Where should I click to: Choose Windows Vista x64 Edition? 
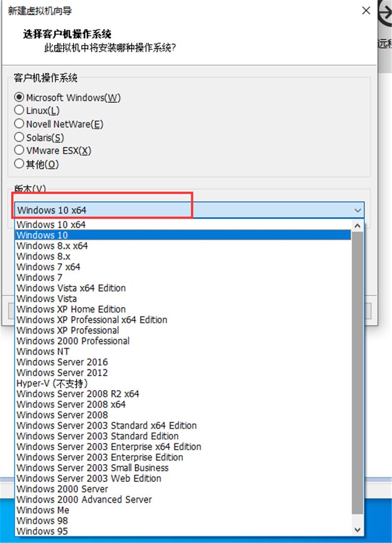pyautogui.click(x=183, y=288)
